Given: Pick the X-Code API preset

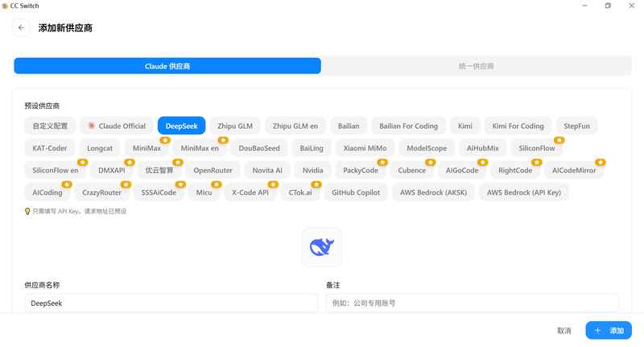Looking at the screenshot, I should (x=250, y=192).
